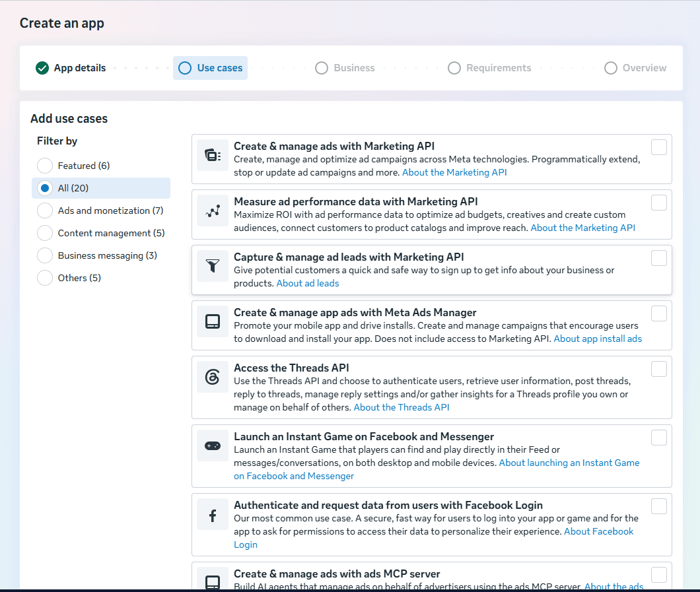Click Create & manage app ads title

[355, 313]
